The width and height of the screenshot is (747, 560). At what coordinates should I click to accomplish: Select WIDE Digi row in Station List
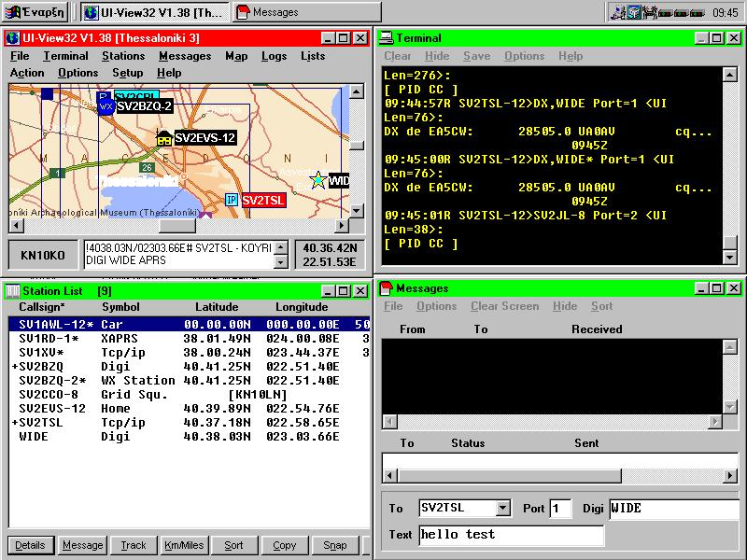click(x=190, y=436)
